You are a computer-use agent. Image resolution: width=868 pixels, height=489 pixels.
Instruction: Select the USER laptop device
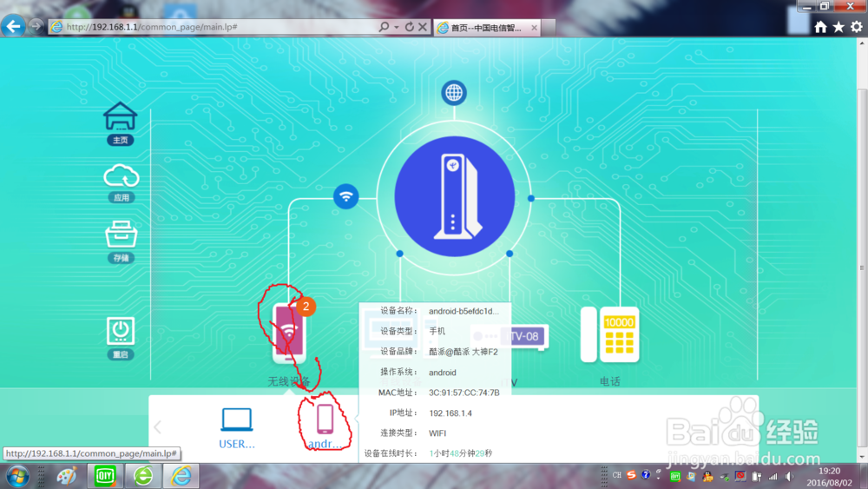click(x=237, y=427)
